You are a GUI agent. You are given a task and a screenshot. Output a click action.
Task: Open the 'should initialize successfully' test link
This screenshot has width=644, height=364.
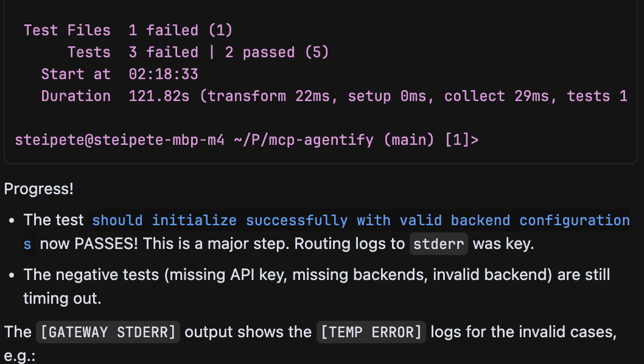click(360, 220)
